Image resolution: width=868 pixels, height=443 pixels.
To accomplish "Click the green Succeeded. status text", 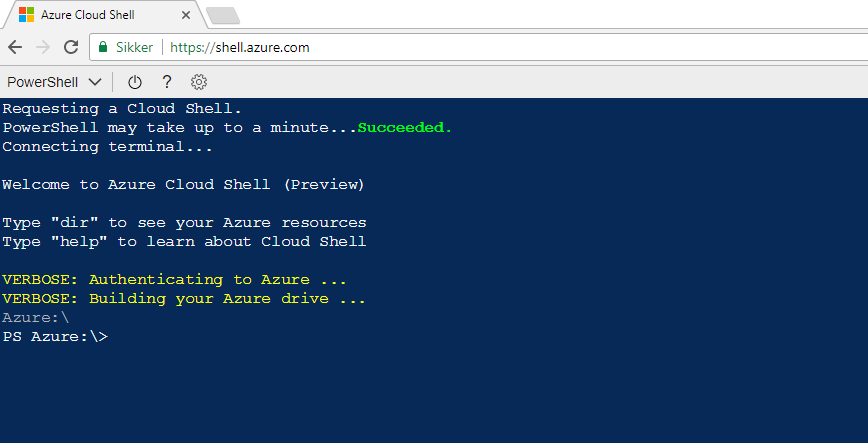I will (405, 128).
